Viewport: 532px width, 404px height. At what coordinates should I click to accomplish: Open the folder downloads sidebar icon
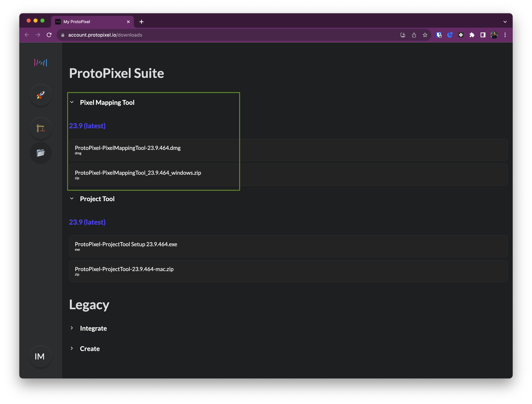click(41, 153)
